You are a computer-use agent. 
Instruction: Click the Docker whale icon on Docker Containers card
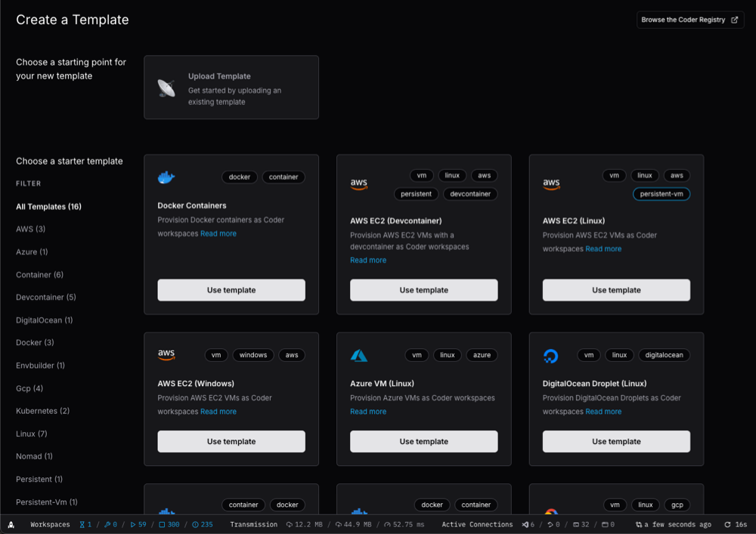click(166, 177)
